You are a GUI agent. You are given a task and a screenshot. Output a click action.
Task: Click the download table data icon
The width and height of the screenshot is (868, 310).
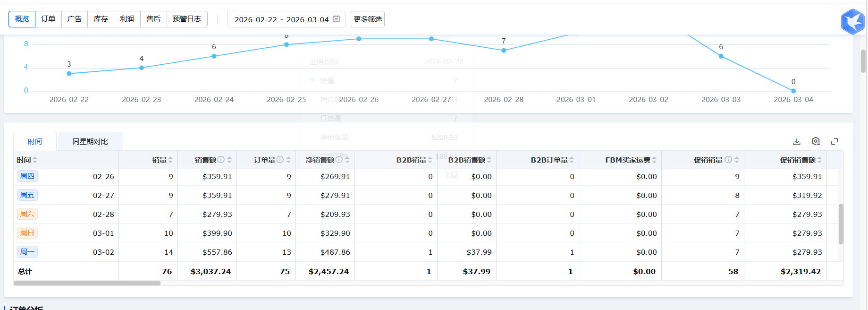(x=797, y=142)
